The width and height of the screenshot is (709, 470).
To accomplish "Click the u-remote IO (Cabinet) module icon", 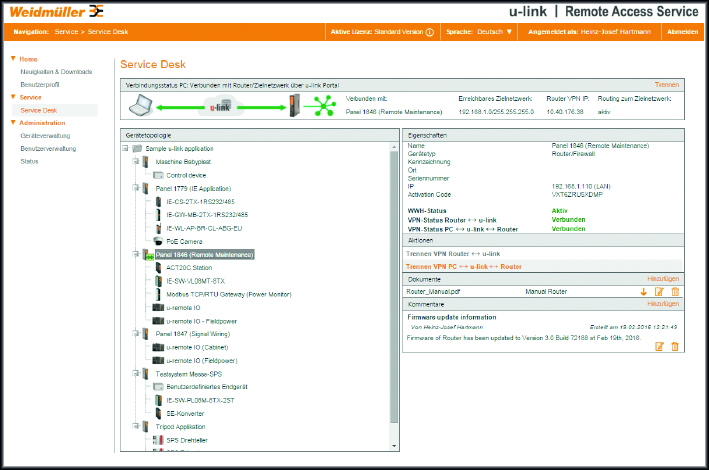I will [158, 347].
